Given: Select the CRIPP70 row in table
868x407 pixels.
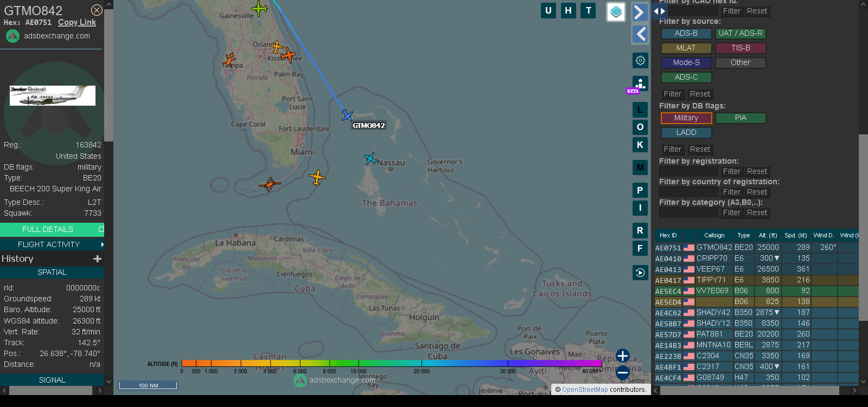Looking at the screenshot, I should point(757,259).
